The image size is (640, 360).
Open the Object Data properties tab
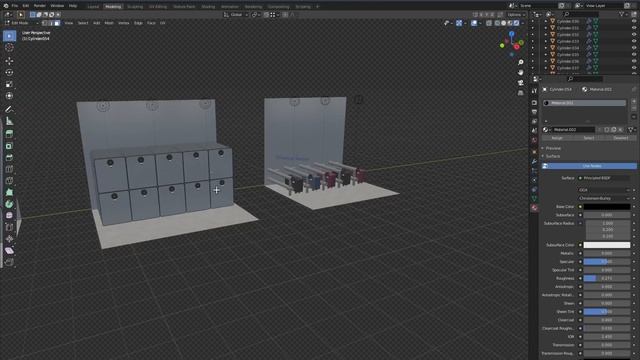(534, 199)
